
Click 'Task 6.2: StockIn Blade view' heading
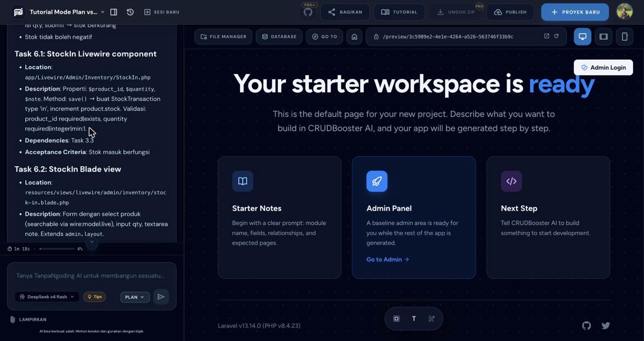[68, 169]
